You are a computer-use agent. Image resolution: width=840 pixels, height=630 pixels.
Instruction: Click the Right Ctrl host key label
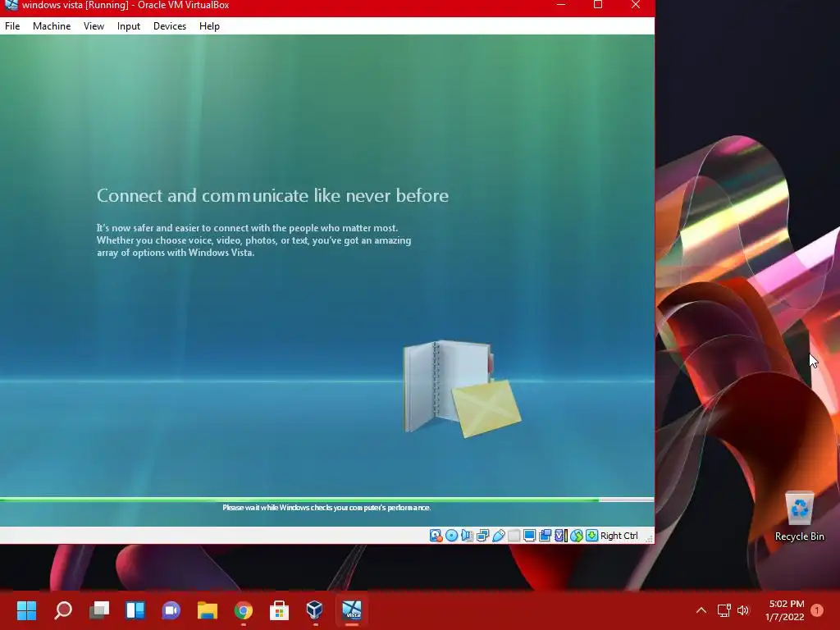[x=619, y=536]
